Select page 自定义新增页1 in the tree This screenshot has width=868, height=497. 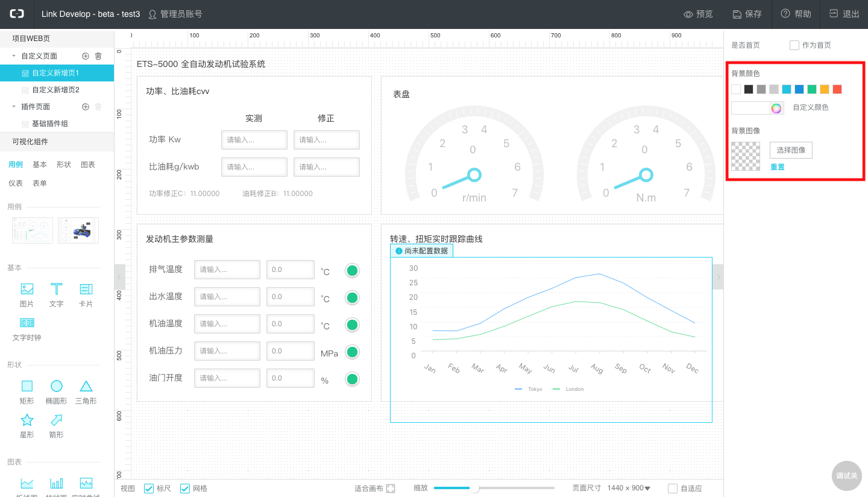pyautogui.click(x=57, y=73)
